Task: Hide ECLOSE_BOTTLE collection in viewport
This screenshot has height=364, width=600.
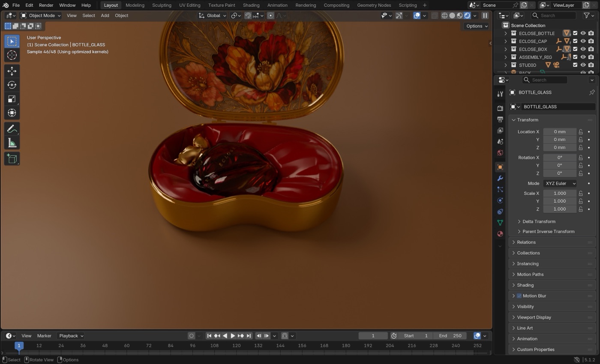Action: [x=583, y=33]
